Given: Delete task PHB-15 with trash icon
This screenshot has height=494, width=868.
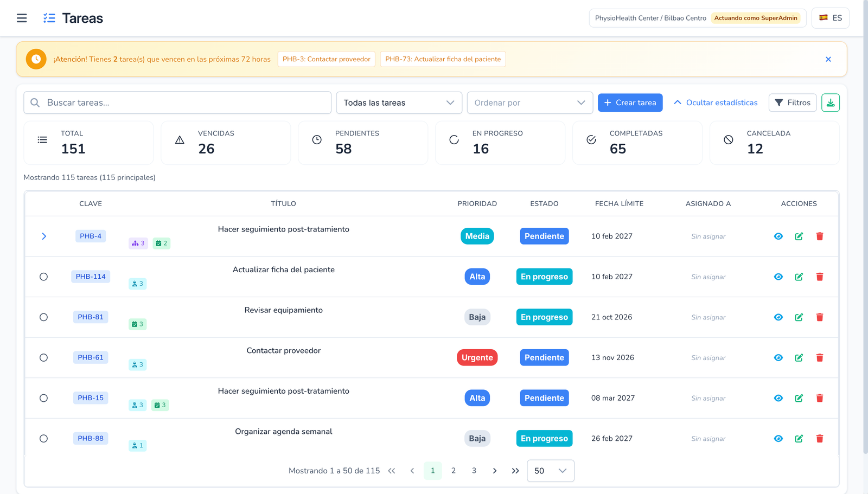Looking at the screenshot, I should pos(819,398).
